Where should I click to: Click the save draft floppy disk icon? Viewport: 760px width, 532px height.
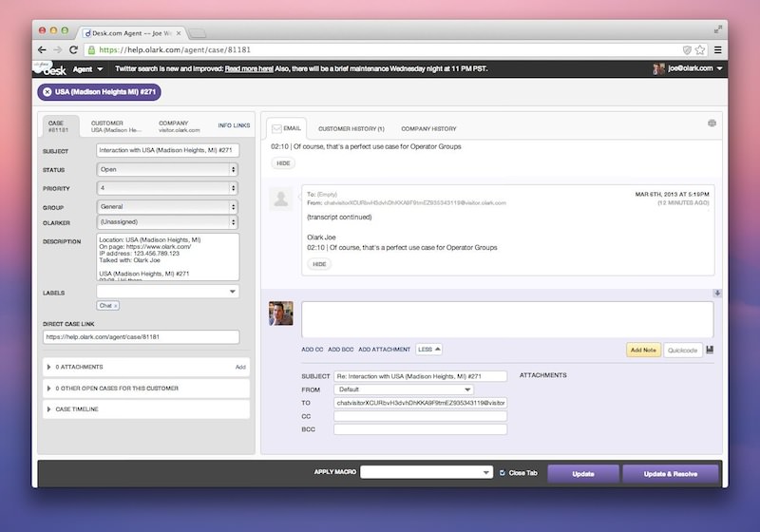[x=711, y=350]
